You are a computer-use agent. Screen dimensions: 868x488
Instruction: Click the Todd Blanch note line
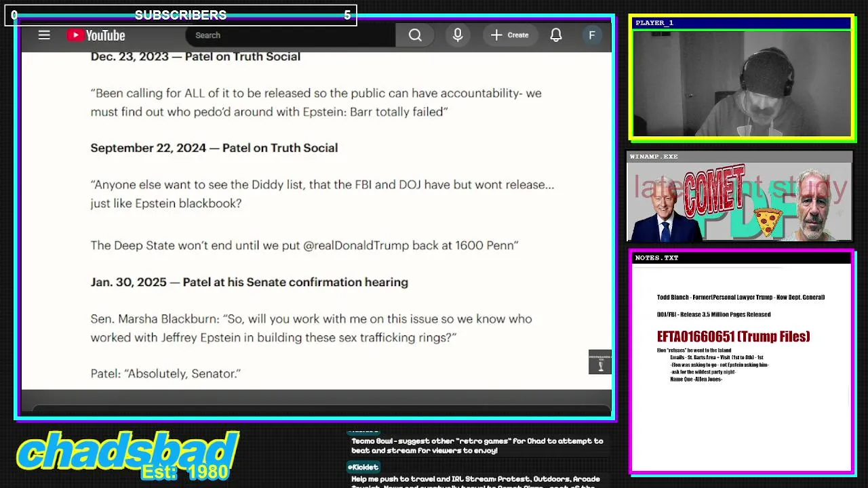pyautogui.click(x=741, y=297)
